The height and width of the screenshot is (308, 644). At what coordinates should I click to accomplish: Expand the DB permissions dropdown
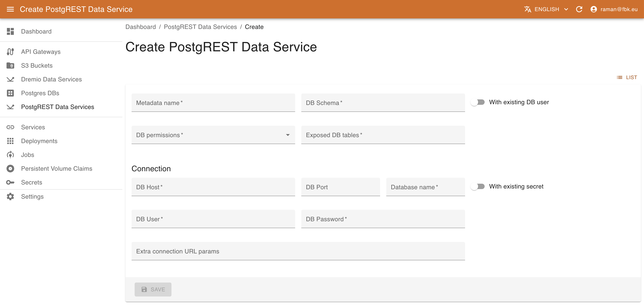(213, 135)
